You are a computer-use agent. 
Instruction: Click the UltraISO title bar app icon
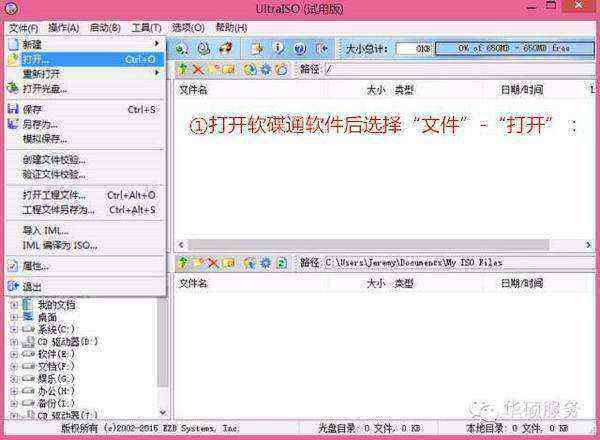pos(11,8)
